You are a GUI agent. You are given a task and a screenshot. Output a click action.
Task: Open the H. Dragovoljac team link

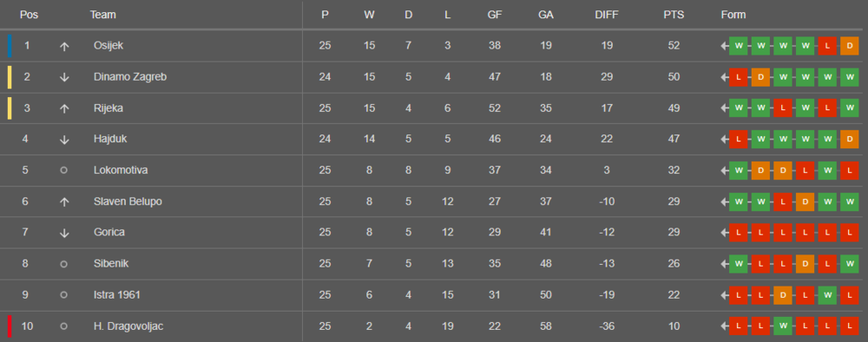pyautogui.click(x=128, y=326)
